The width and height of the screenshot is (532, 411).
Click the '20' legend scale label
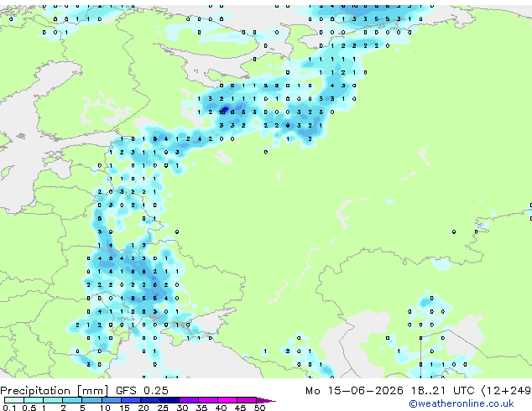click(143, 408)
